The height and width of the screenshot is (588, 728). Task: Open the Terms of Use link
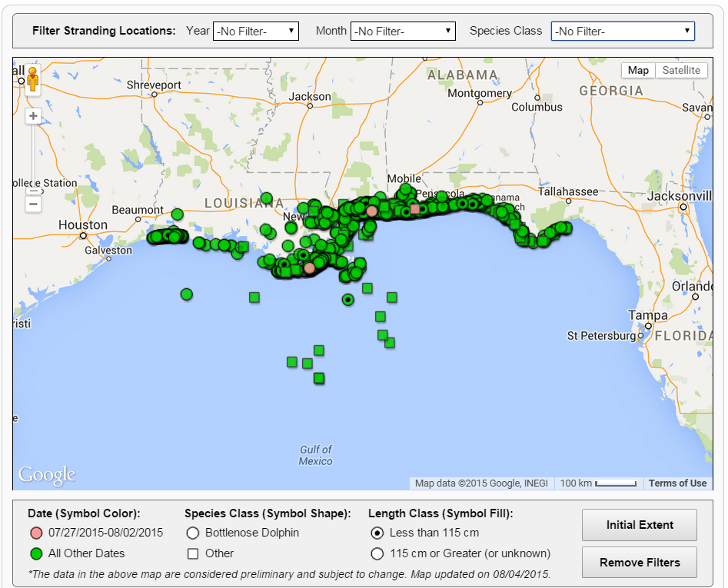coord(677,483)
